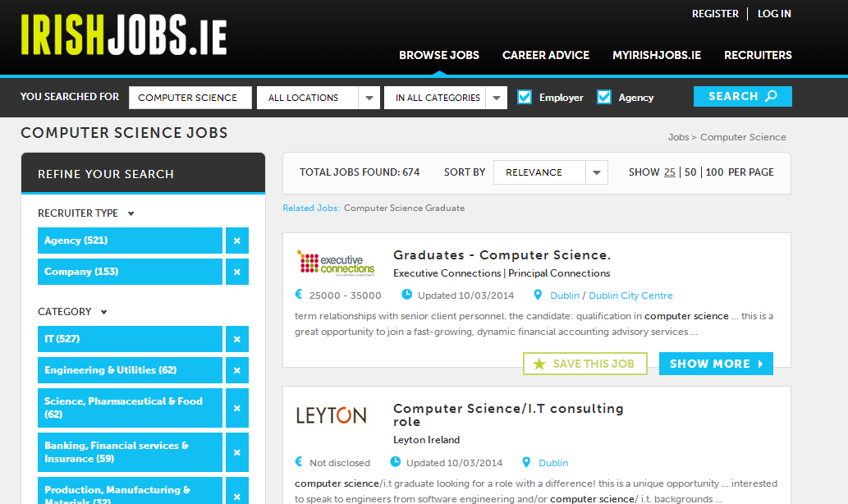Open the All Locations dropdown

(318, 98)
